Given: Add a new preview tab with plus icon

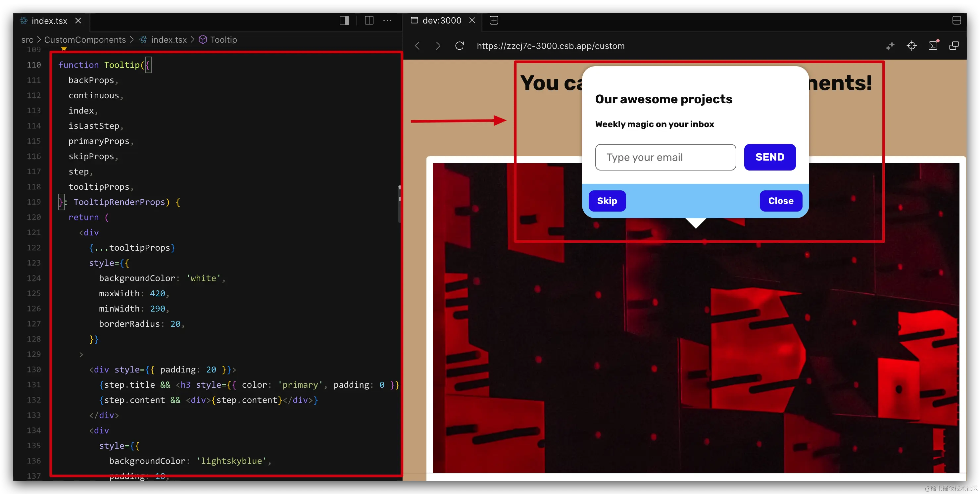Looking at the screenshot, I should pyautogui.click(x=493, y=20).
